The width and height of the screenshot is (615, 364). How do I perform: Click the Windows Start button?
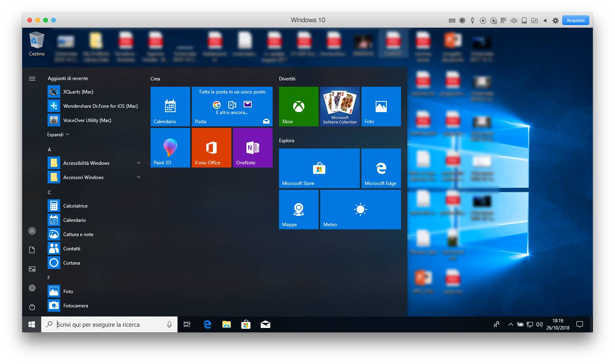pyautogui.click(x=32, y=324)
